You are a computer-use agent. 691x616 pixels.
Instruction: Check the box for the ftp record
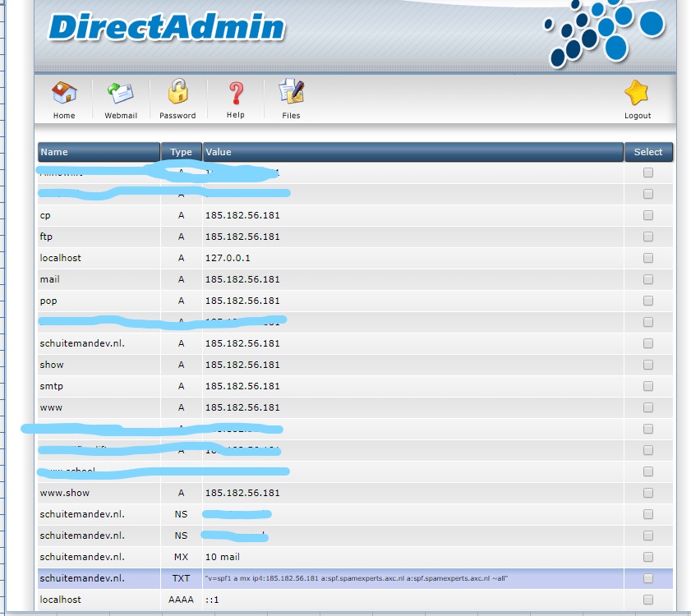click(x=647, y=237)
